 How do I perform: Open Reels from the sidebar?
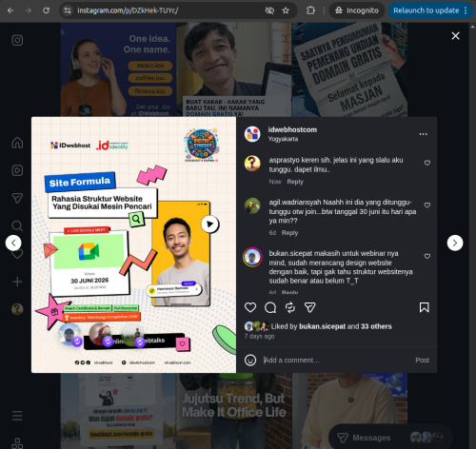tap(17, 170)
